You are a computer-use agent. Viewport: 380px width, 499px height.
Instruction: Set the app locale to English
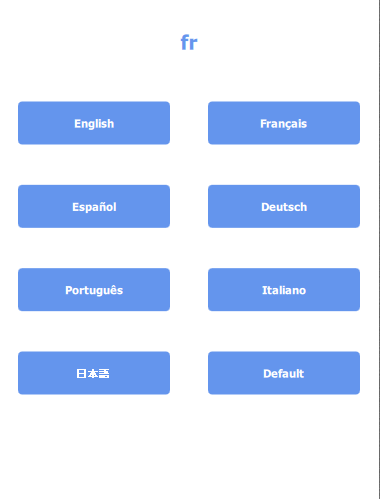click(94, 123)
